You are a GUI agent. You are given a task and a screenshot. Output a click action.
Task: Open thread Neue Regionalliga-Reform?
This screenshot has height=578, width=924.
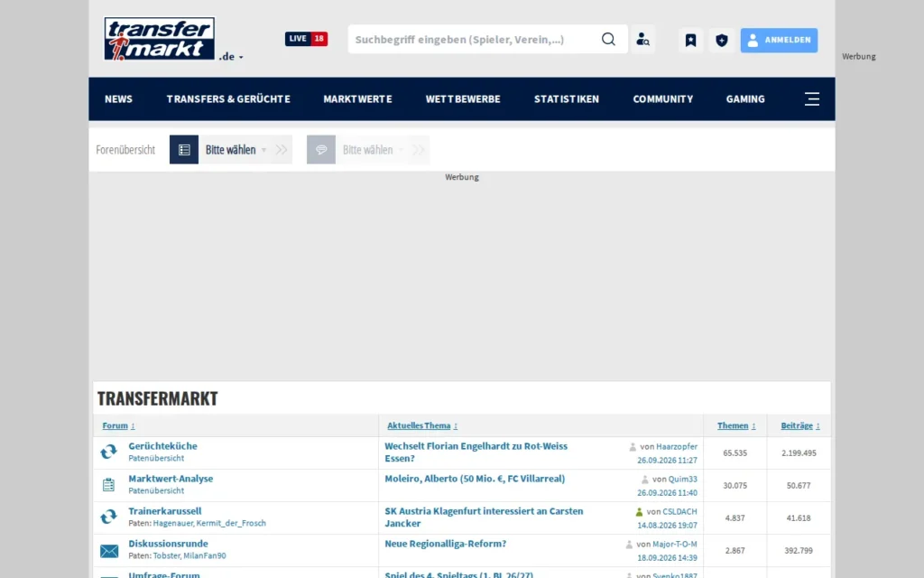(446, 543)
